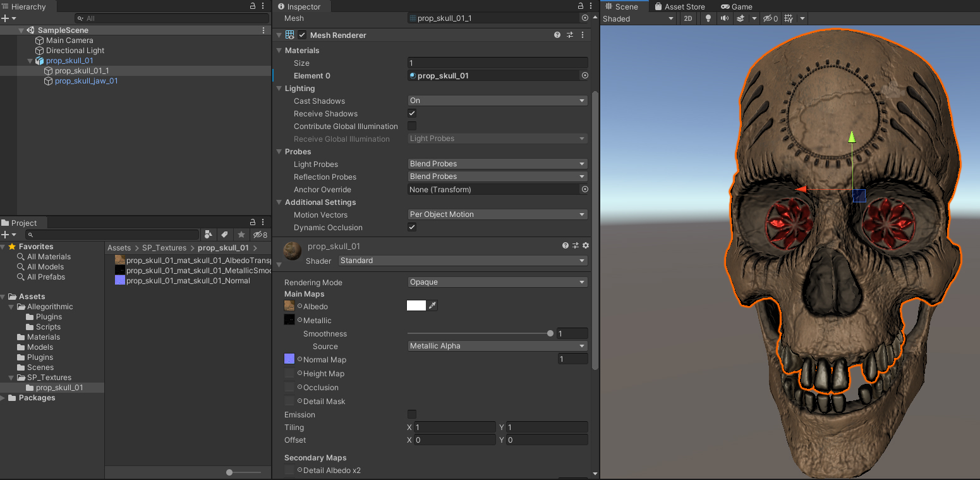This screenshot has width=980, height=480.
Task: Toggle scene lighting with the lightbulb icon
Action: tap(708, 19)
